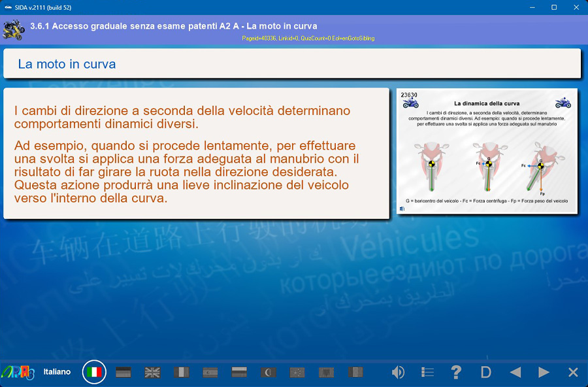588x387 pixels.
Task: Choose the greyed French flag with vertical stripes
Action: 181,372
